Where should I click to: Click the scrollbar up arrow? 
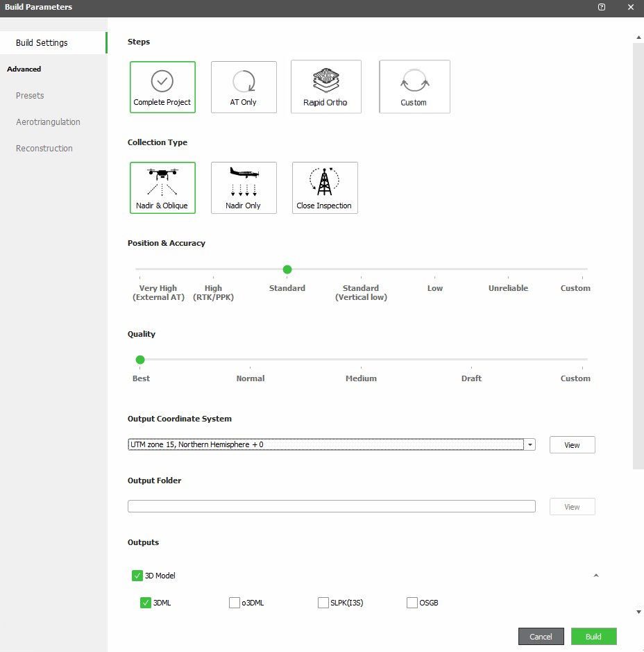[x=638, y=37]
